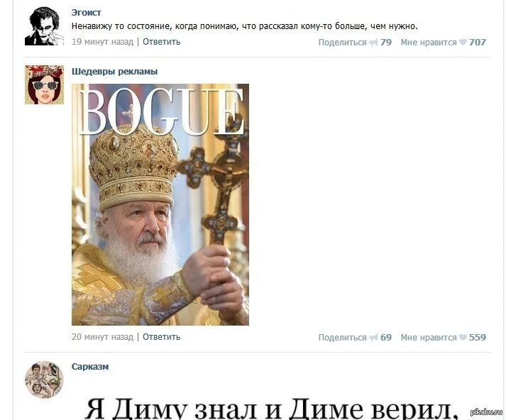Viewport: 506px width, 420px height.
Task: Click the '19 минут назад' timestamp
Action: click(102, 42)
